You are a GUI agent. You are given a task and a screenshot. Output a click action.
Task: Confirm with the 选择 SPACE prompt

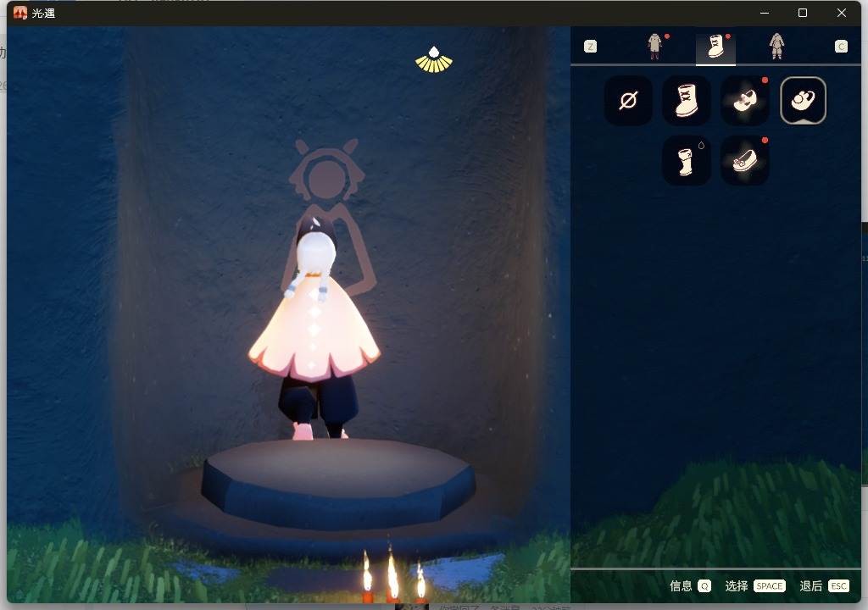click(755, 586)
